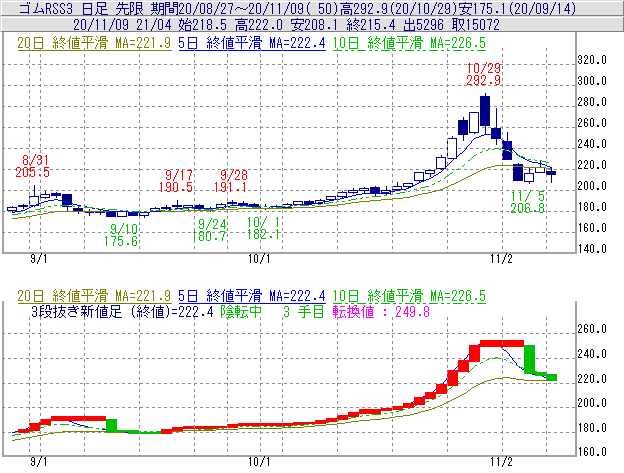Click the 9/28 191.1 peak label

click(230, 181)
